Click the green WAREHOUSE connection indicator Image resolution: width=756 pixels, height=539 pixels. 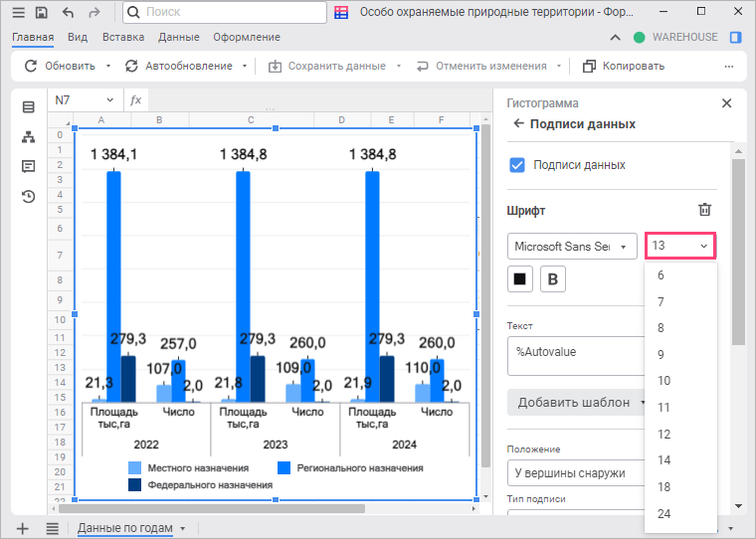click(x=640, y=37)
